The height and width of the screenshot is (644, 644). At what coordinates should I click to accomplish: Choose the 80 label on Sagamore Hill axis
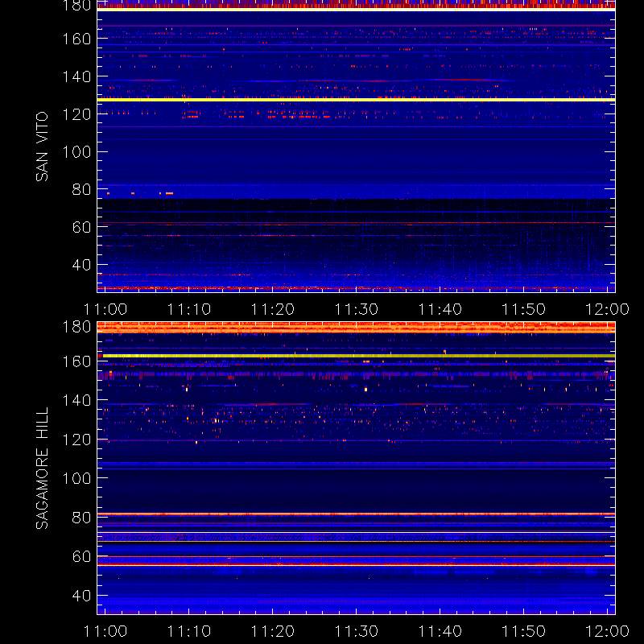[x=82, y=517]
